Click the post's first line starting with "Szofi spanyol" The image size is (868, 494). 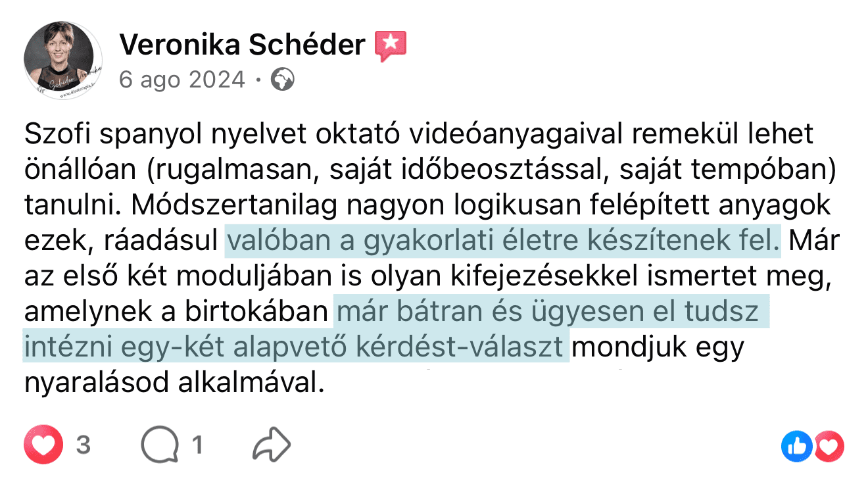point(419,135)
